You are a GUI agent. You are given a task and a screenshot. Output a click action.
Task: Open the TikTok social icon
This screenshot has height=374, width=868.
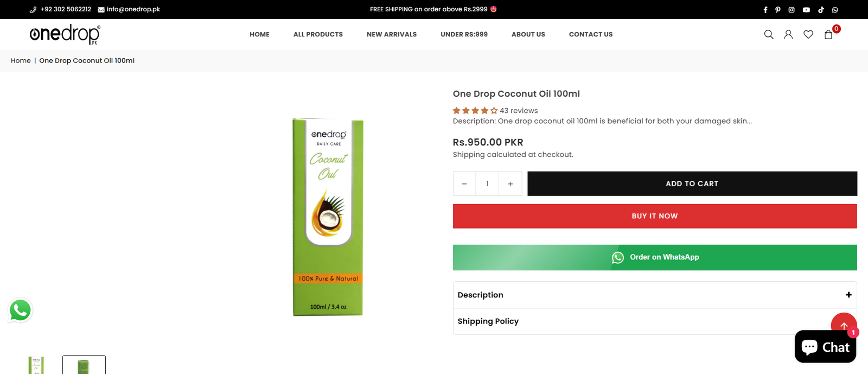tap(821, 10)
